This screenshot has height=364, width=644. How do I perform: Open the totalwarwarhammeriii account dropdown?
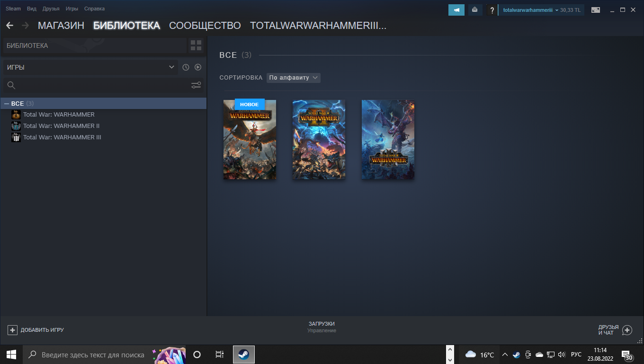[x=530, y=10]
